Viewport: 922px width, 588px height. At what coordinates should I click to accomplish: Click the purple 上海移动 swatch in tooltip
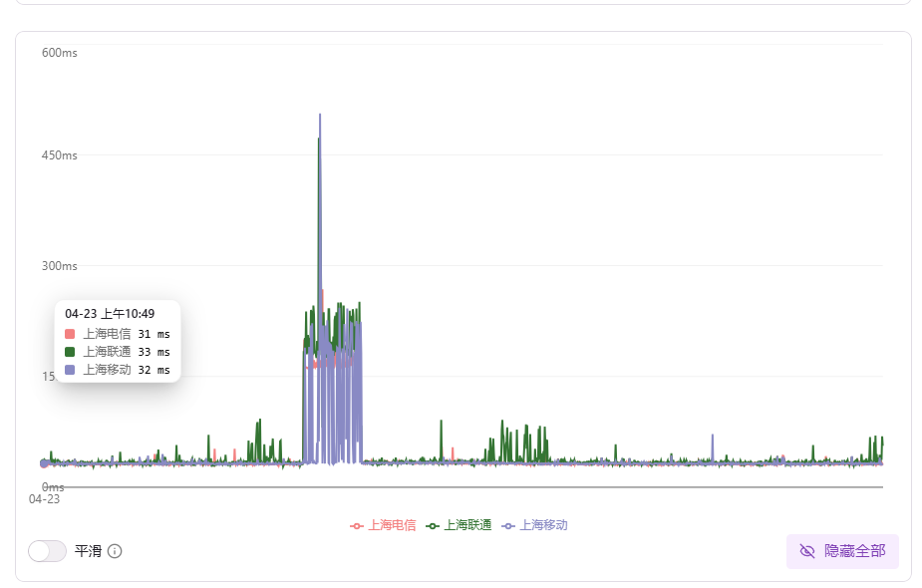click(x=70, y=370)
